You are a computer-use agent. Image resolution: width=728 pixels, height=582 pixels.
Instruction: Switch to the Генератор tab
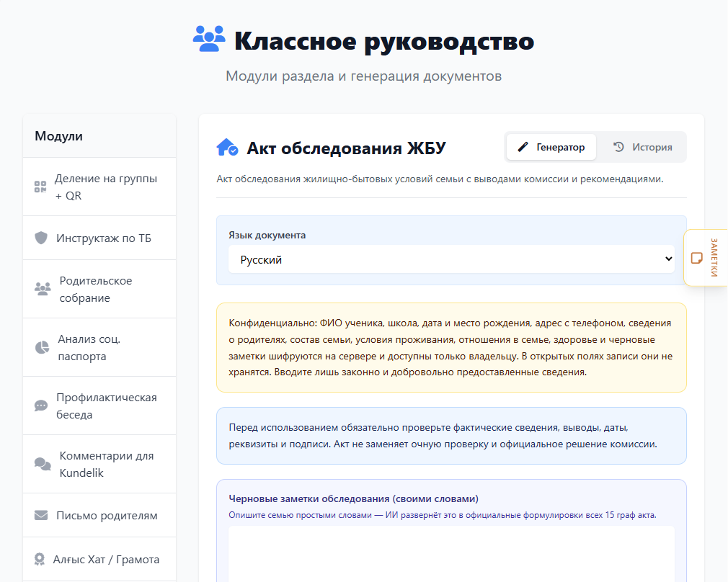(x=551, y=147)
